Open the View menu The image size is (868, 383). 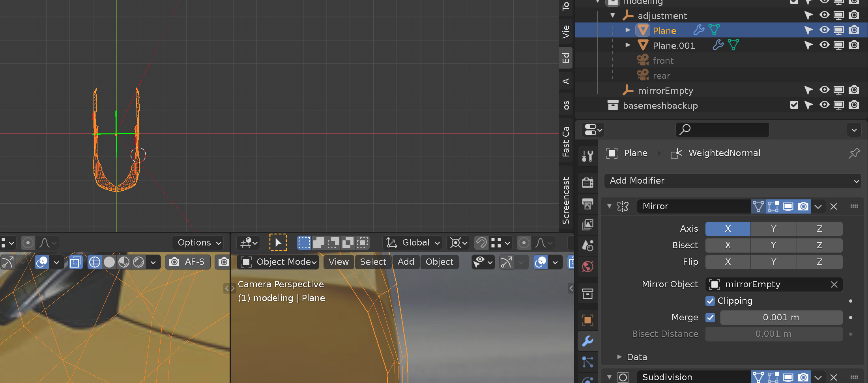pyautogui.click(x=339, y=262)
